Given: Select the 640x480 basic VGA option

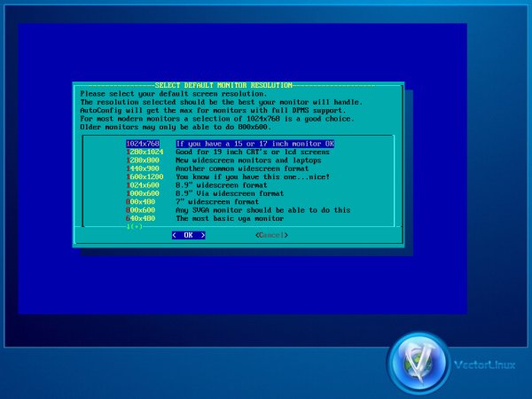Looking at the screenshot, I should [x=141, y=218].
